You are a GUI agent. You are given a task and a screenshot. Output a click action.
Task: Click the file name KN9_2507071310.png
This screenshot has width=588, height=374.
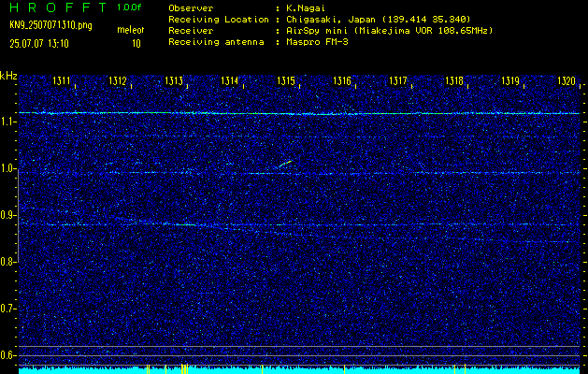pos(50,26)
